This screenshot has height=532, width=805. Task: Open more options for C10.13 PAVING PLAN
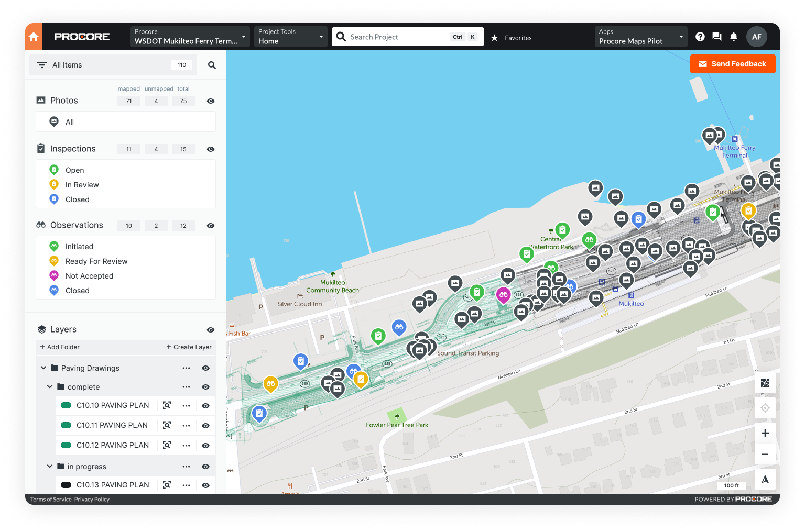point(186,485)
